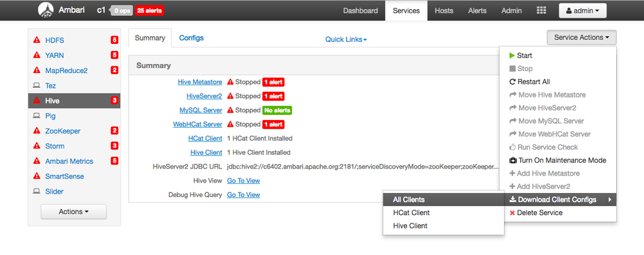Choose Delete Service from the menu
The image size is (644, 255).
(558, 212)
